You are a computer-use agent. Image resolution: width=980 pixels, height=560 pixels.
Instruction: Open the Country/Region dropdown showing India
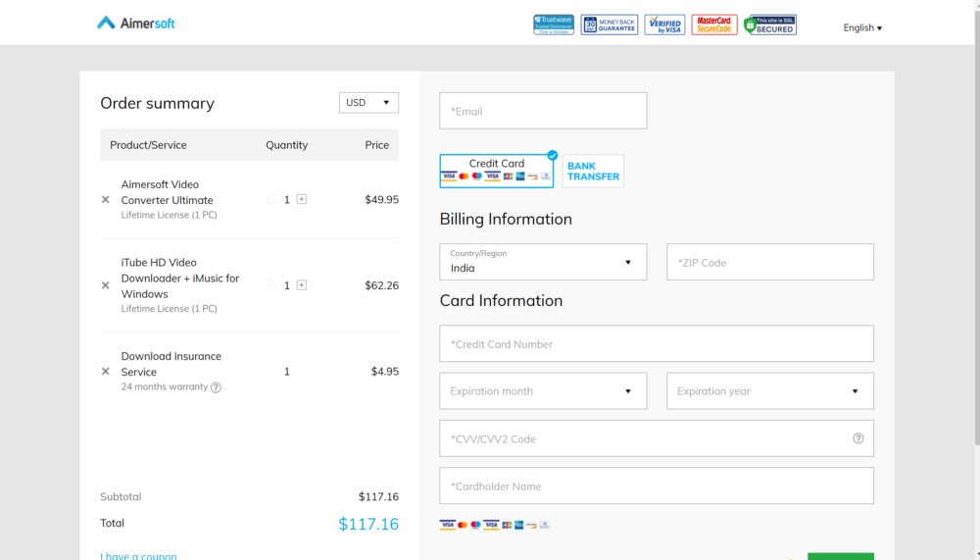coord(543,262)
